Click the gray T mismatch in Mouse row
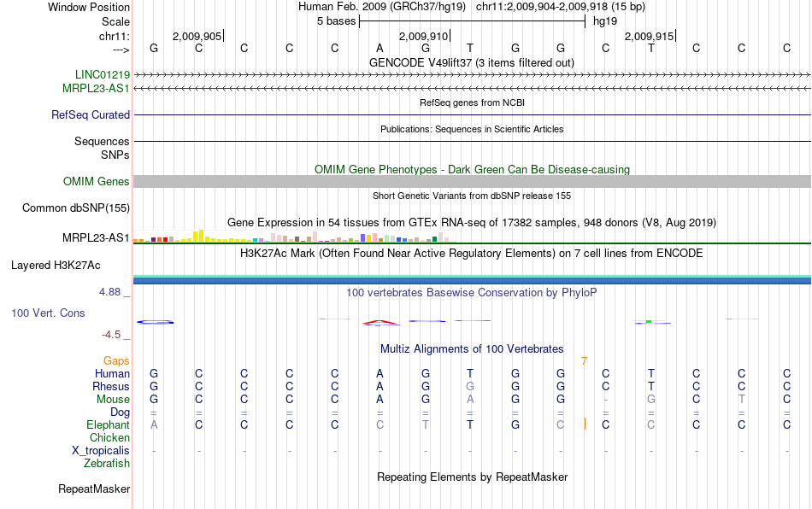 742,400
